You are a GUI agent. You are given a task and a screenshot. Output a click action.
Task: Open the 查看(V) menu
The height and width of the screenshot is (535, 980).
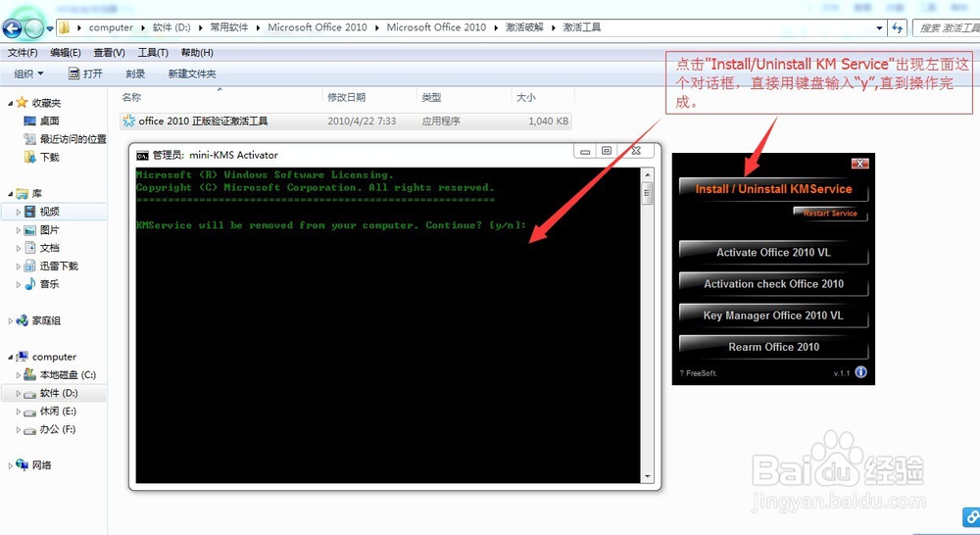point(110,53)
